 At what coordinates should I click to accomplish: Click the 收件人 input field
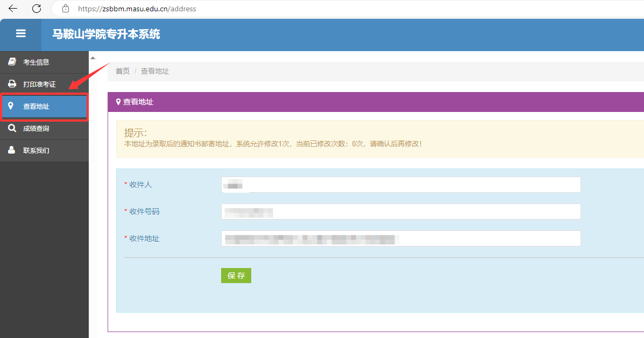(x=400, y=185)
